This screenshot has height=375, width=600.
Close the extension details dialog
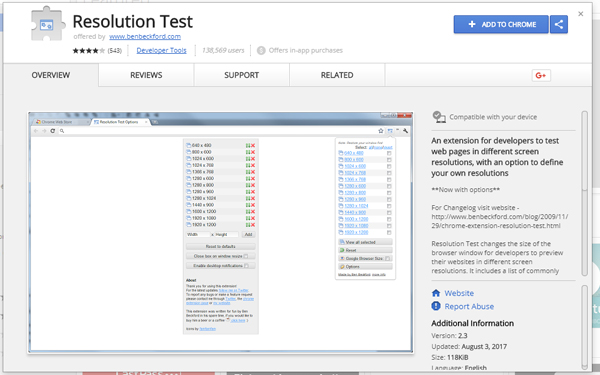[x=580, y=14]
